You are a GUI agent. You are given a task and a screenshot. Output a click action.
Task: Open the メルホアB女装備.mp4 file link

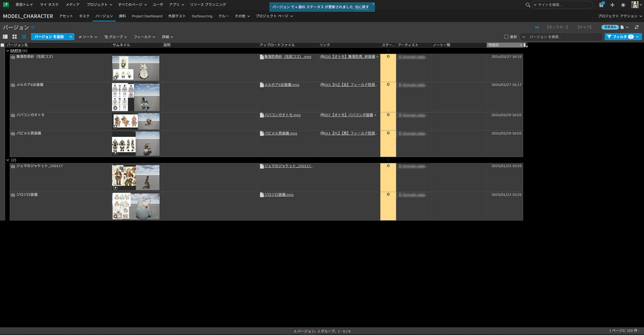(282, 85)
